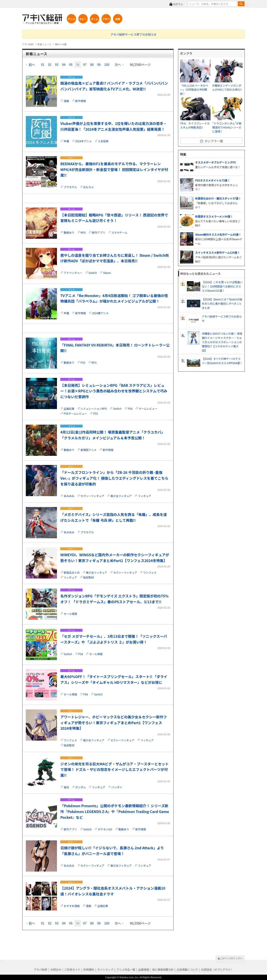The height and width of the screenshot is (980, 267).
Task: Go to page 93 in bottom pagination
Action: pyautogui.click(x=57, y=923)
